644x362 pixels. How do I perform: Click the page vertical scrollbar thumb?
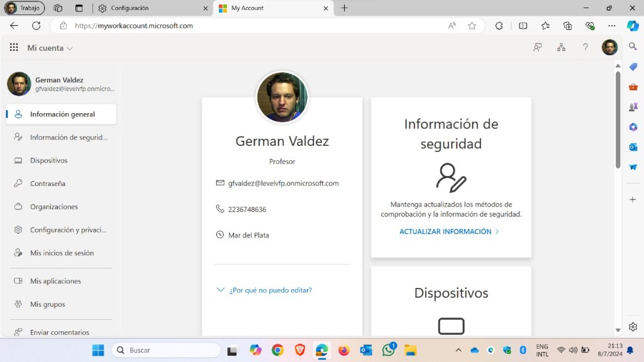[x=618, y=119]
